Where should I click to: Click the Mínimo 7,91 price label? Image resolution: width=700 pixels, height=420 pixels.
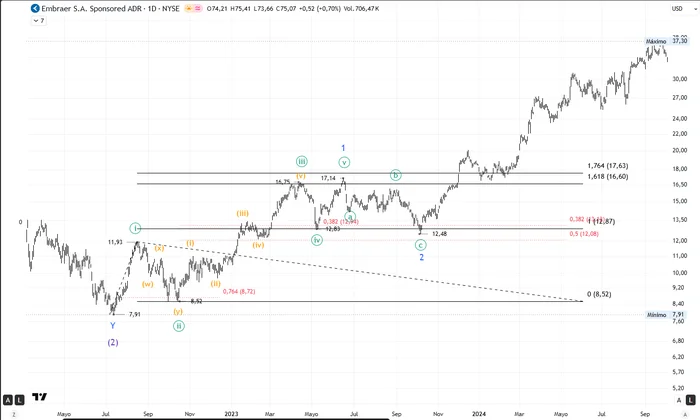click(665, 315)
